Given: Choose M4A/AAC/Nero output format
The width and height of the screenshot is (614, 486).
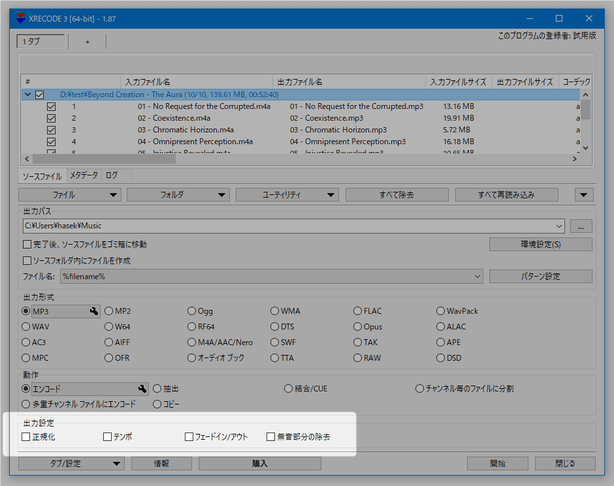Looking at the screenshot, I should click(x=191, y=342).
